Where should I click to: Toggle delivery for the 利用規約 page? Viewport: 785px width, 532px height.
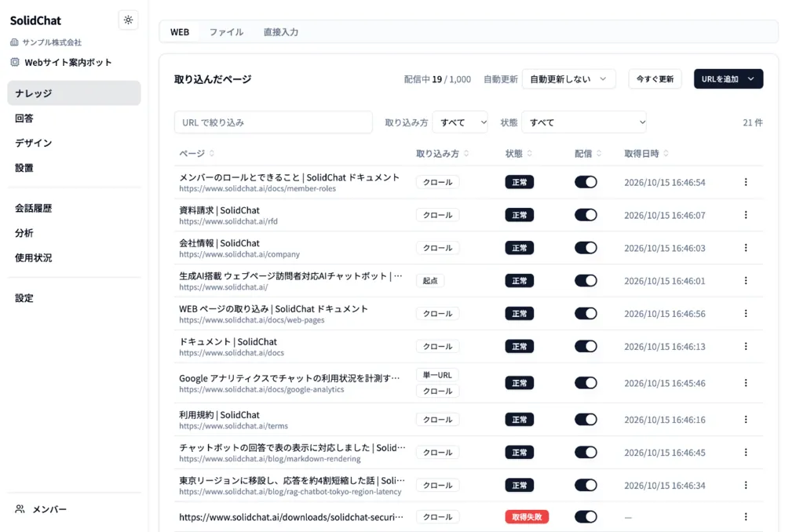(586, 419)
